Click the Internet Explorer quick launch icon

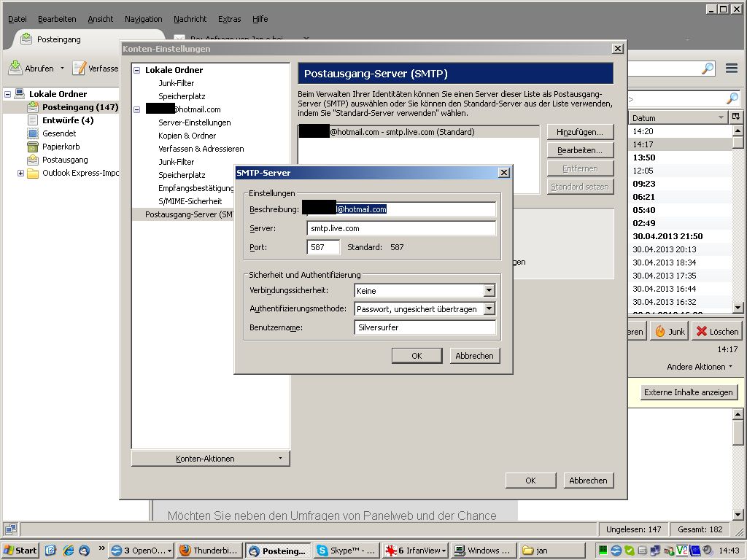[69, 551]
